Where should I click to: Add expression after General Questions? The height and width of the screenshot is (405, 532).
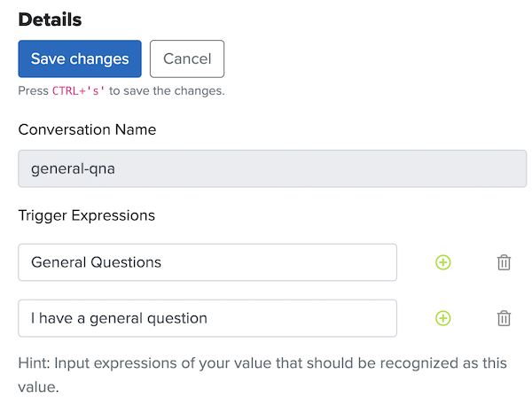coord(443,262)
